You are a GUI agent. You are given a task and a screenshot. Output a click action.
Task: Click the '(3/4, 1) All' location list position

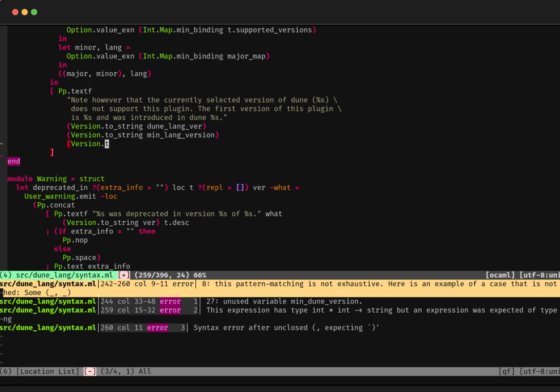(126, 372)
